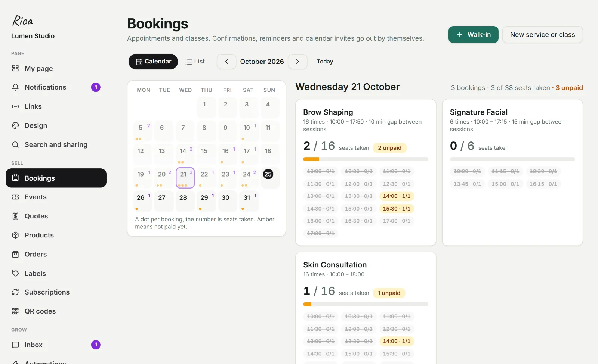This screenshot has height=364, width=598.
Task: Click the Orders bag icon
Action: (15, 254)
